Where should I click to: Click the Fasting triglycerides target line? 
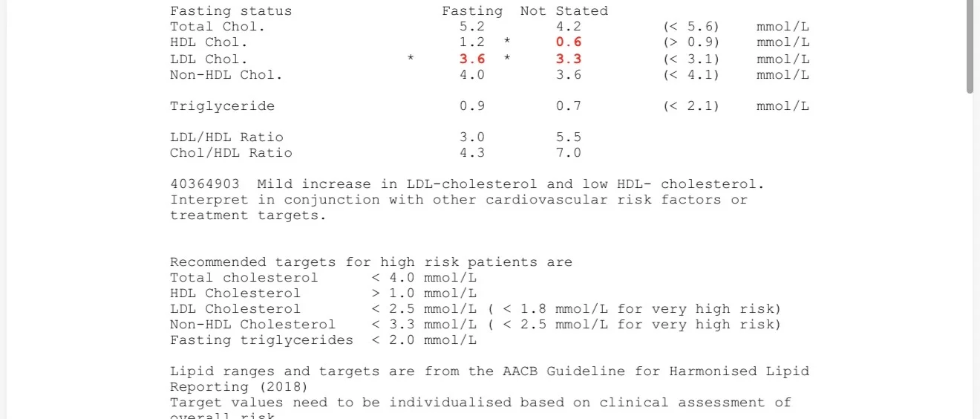point(323,340)
